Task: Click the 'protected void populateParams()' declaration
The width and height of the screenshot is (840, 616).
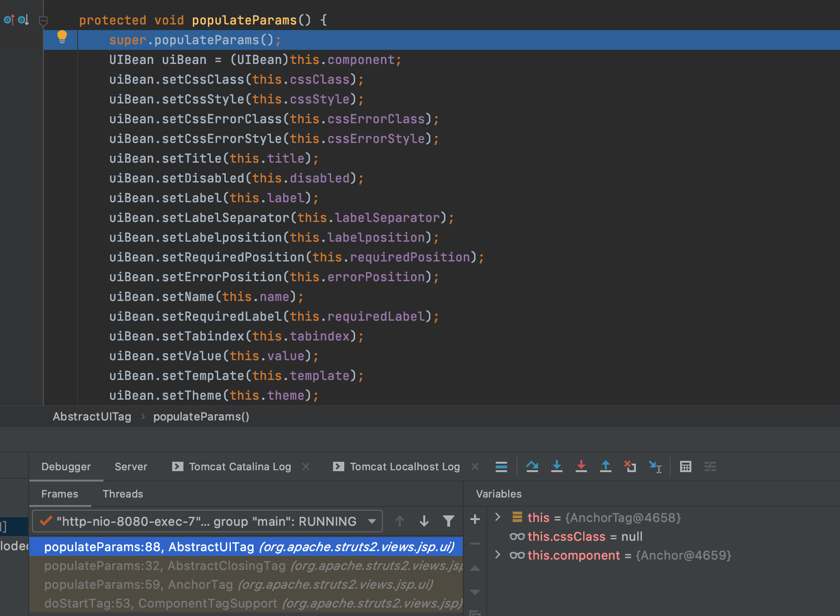Action: (x=203, y=20)
